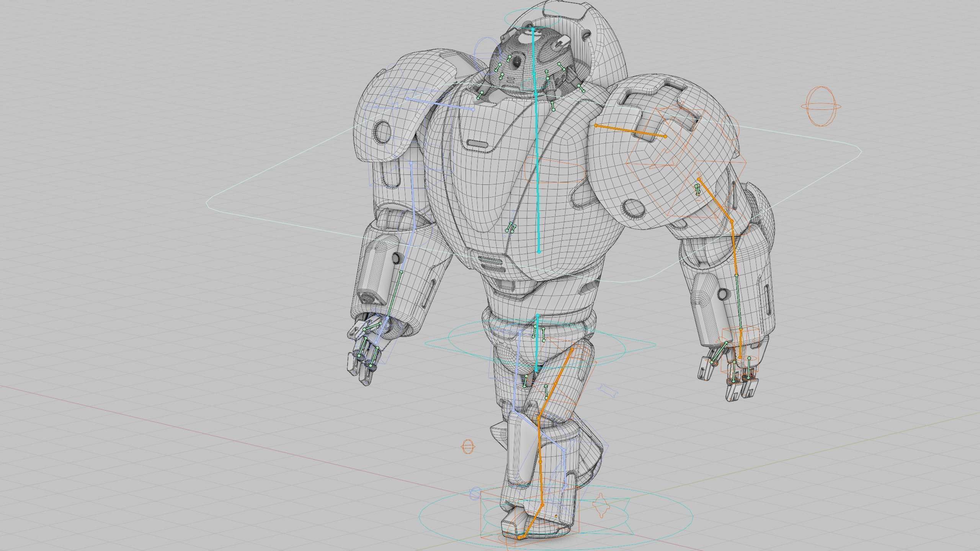This screenshot has height=551, width=980.
Task: Select the orange hand bone at the wrist
Action: (740, 344)
